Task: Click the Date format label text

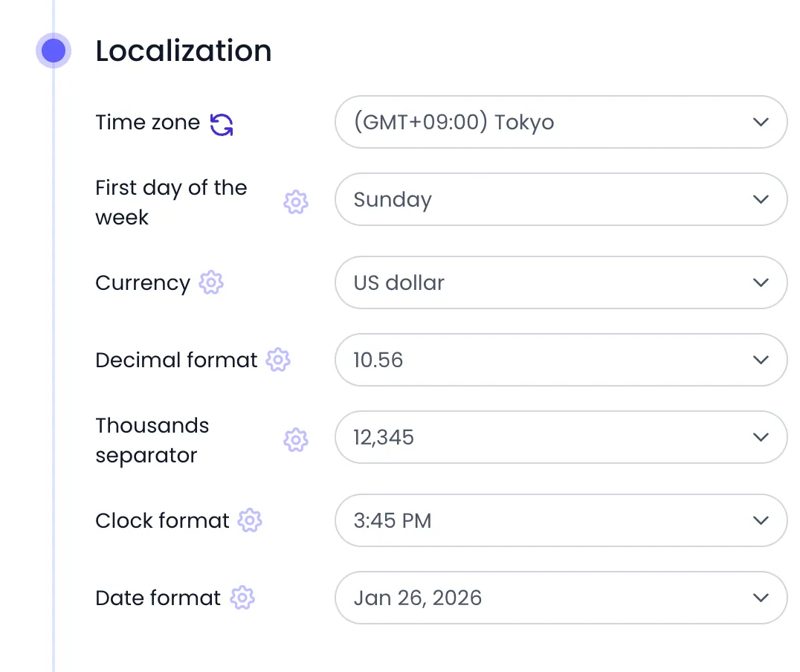Action: pyautogui.click(x=158, y=598)
